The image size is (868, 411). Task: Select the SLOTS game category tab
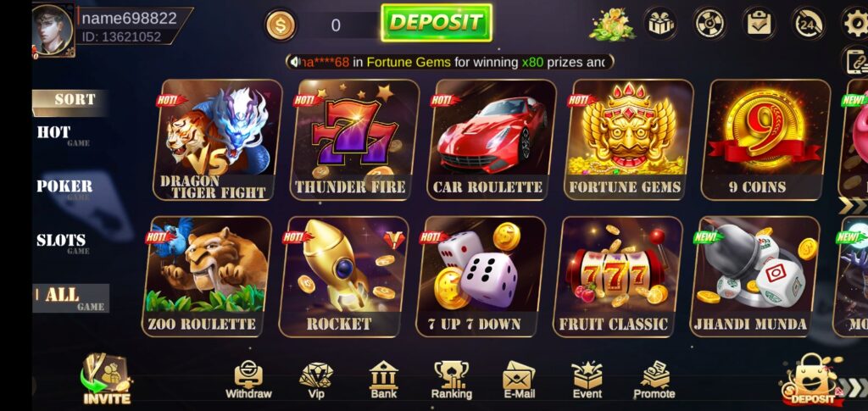pos(62,242)
